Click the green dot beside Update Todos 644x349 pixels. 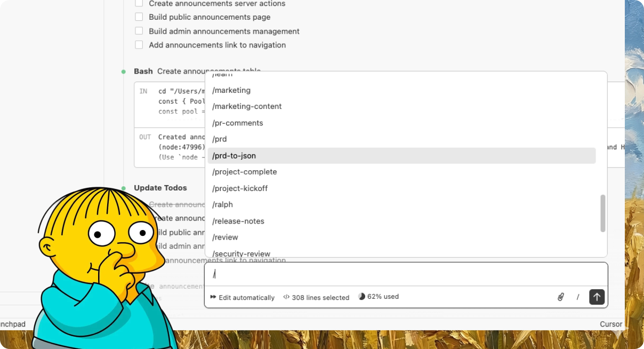124,188
